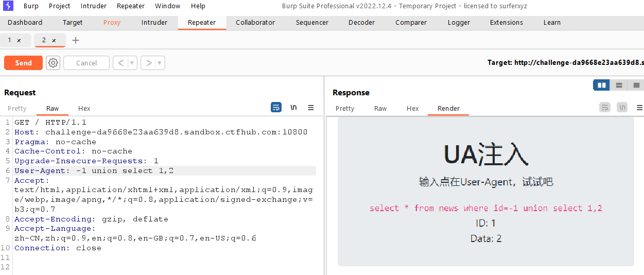Click the Upgrade-Insecure-Requests header line
The height and width of the screenshot is (275, 644).
coord(86,161)
